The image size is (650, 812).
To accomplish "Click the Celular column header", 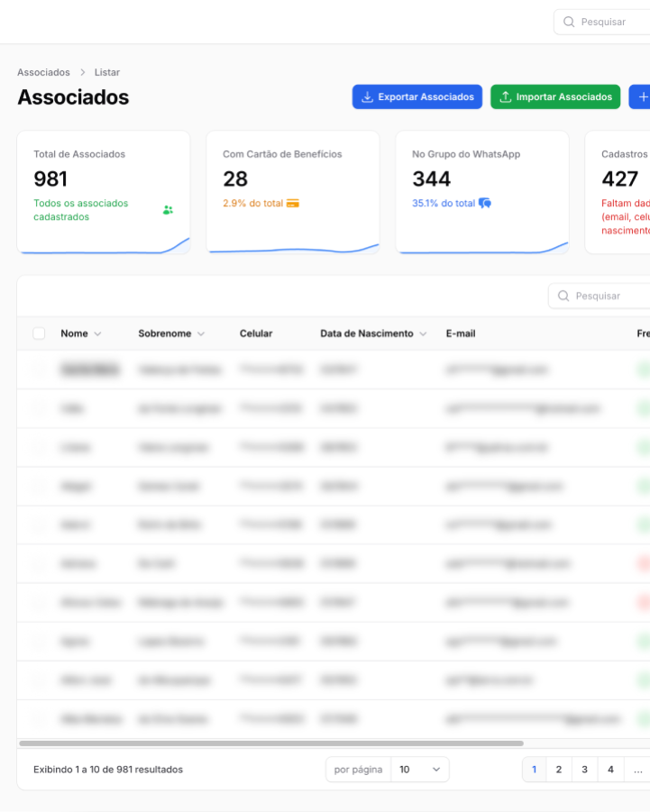I will click(x=256, y=333).
